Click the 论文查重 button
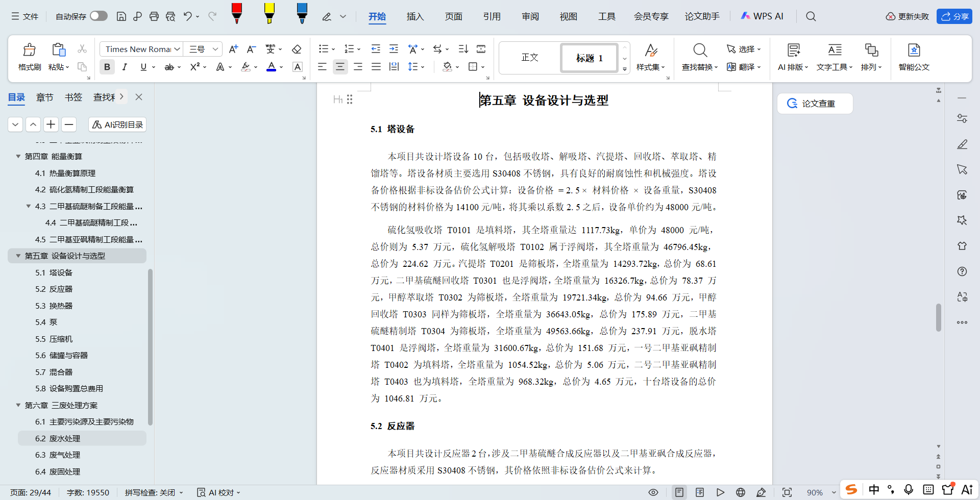The height and width of the screenshot is (500, 980). pos(815,104)
